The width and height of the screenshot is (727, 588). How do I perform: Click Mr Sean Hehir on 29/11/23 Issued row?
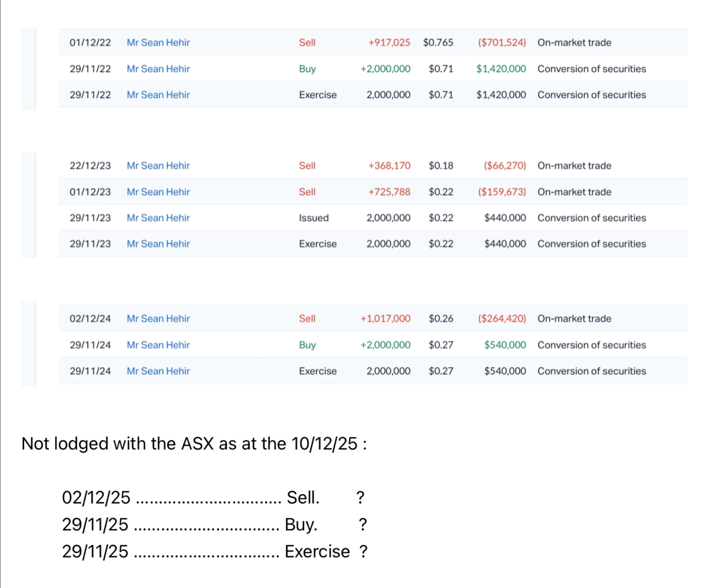(158, 218)
